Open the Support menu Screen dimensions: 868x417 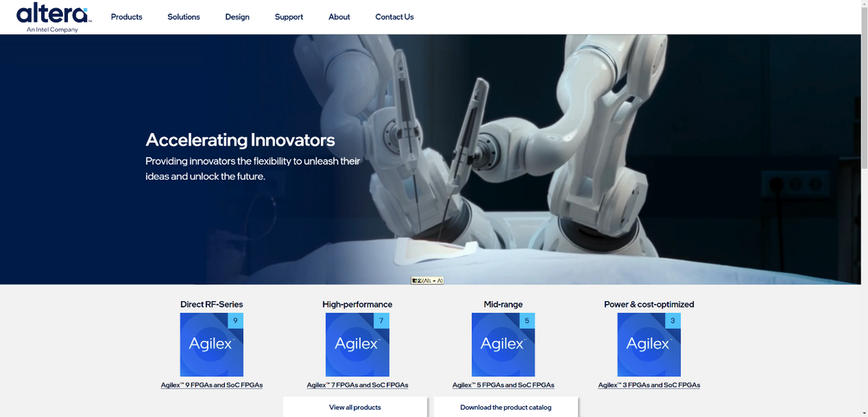(289, 17)
